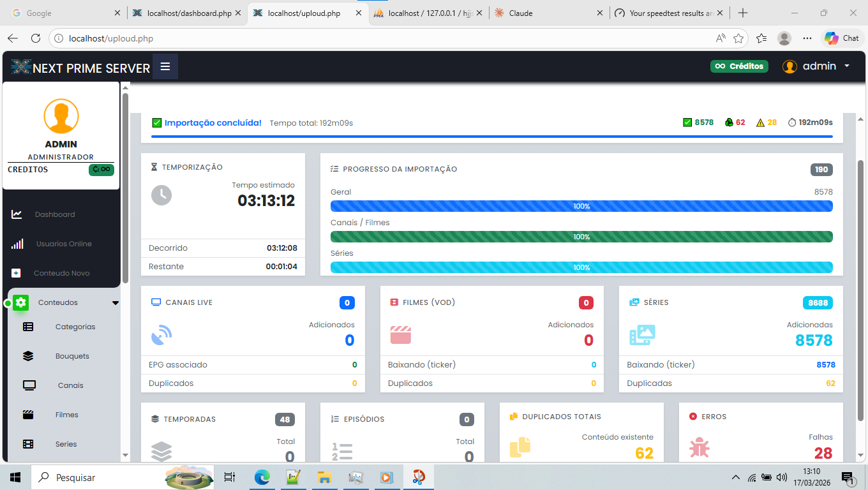Click the Duplicados Totais copy icon

click(520, 447)
